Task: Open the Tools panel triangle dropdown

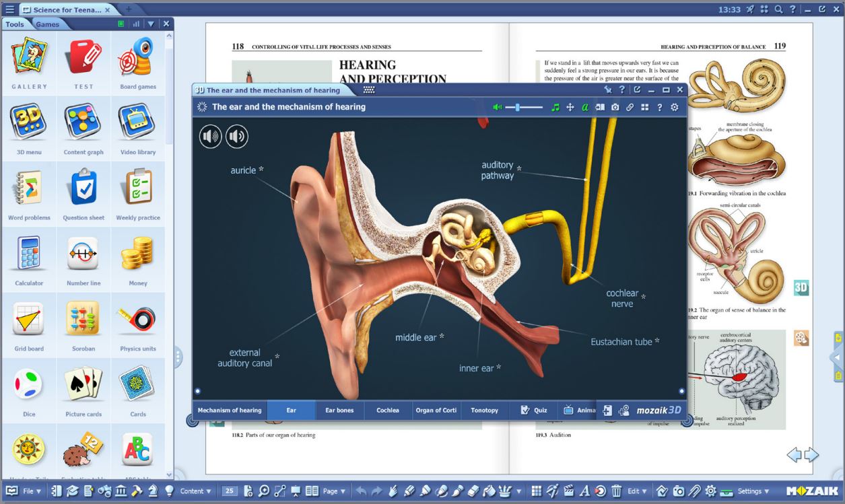Action: coord(151,24)
